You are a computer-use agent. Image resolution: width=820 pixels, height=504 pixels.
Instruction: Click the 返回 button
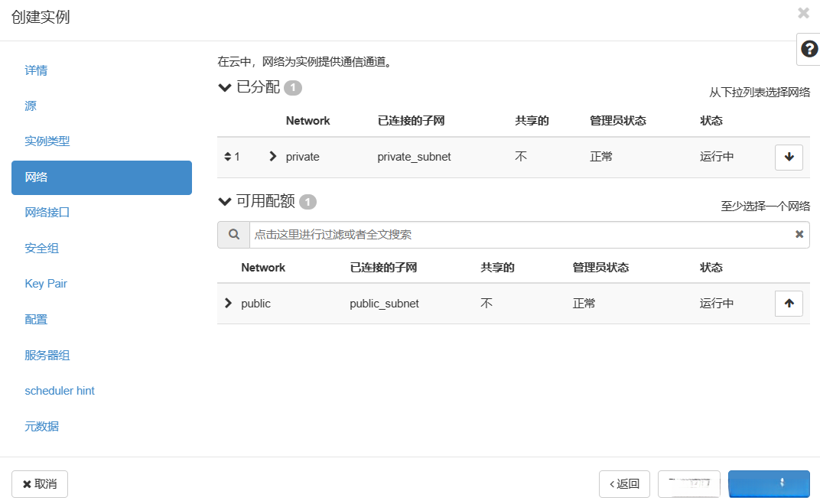624,484
